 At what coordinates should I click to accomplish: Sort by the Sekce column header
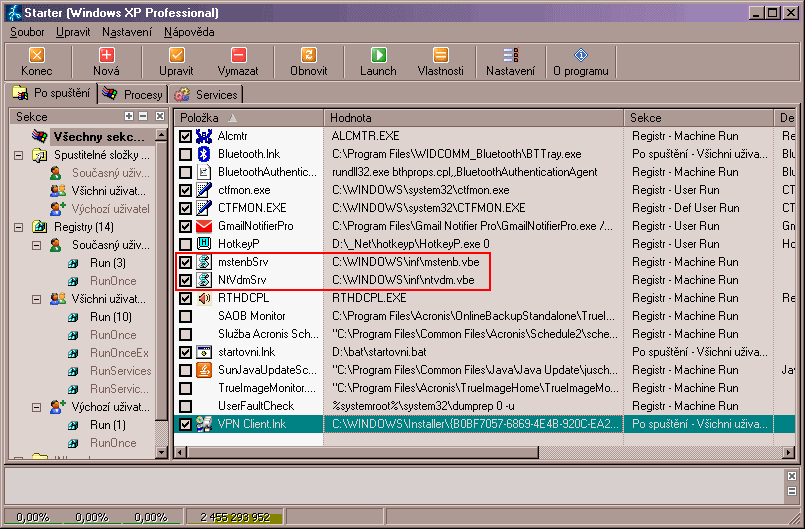click(x=699, y=118)
